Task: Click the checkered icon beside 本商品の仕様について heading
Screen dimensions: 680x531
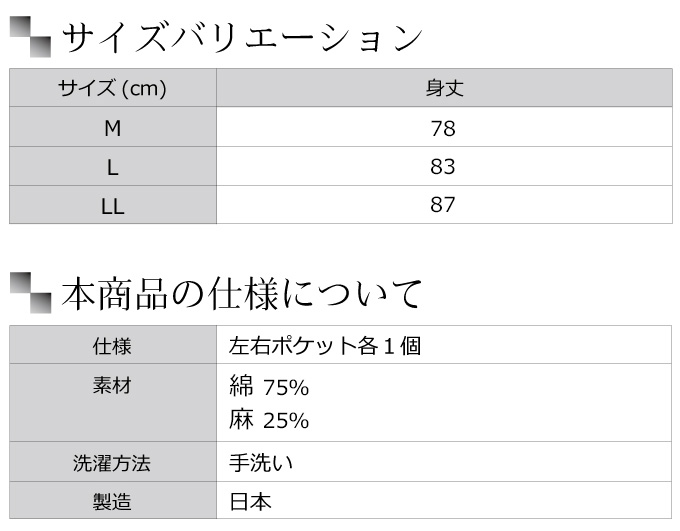Action: point(30,293)
